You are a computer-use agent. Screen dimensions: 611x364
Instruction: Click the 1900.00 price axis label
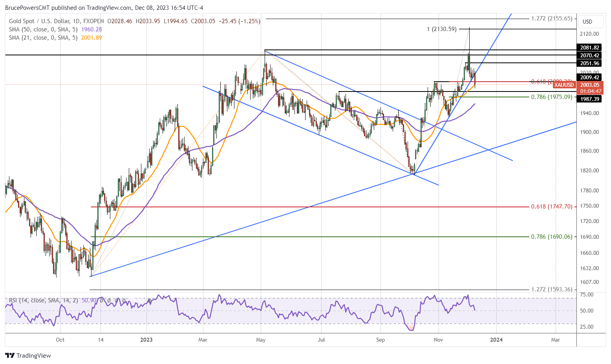click(x=589, y=132)
